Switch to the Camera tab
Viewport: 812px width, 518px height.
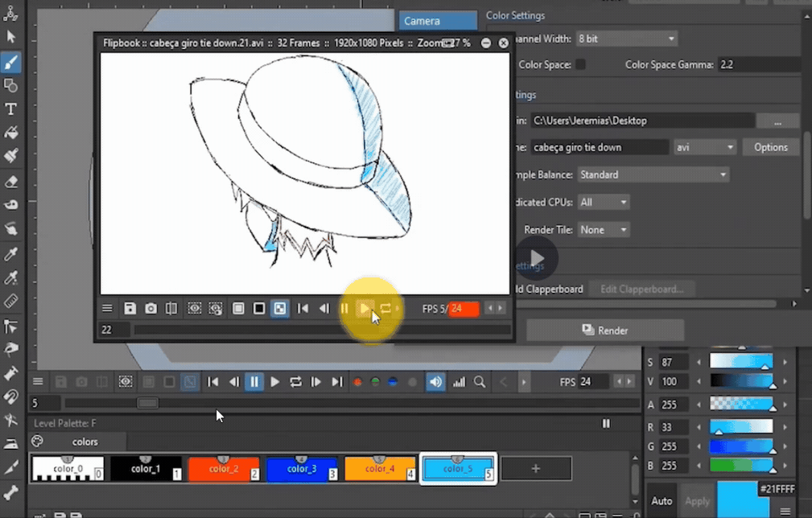tap(437, 20)
